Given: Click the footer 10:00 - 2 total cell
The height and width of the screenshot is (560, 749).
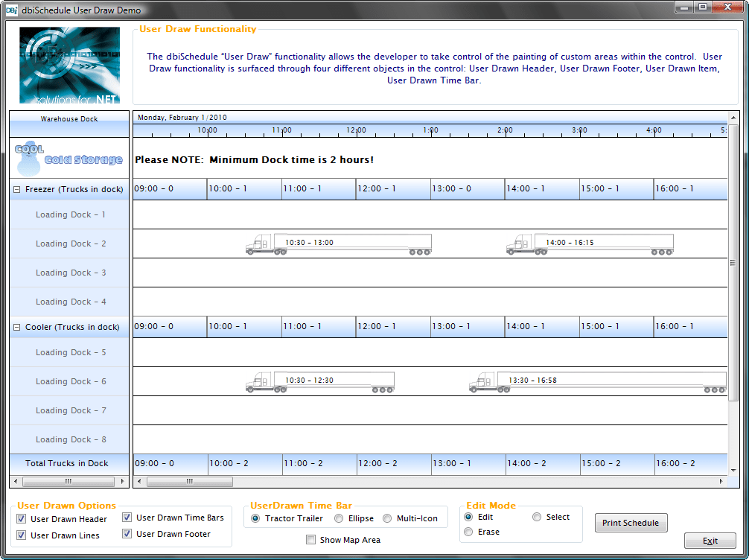Looking at the screenshot, I should click(246, 464).
